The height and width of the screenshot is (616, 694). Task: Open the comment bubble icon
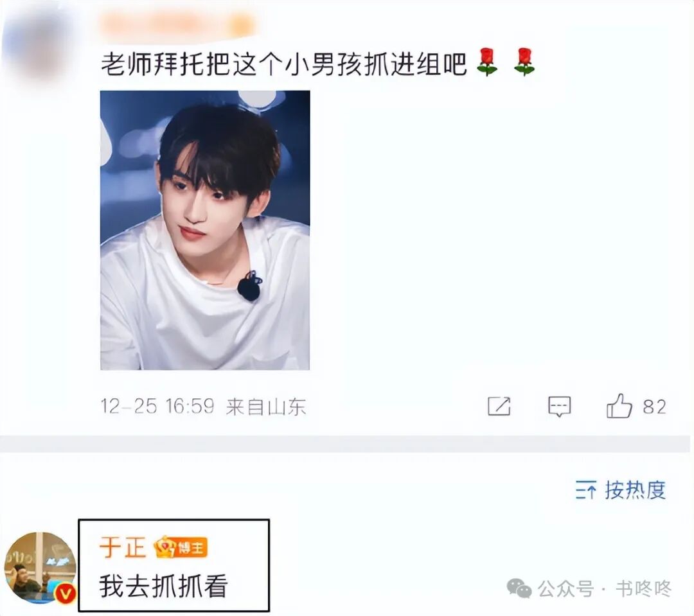tap(560, 406)
